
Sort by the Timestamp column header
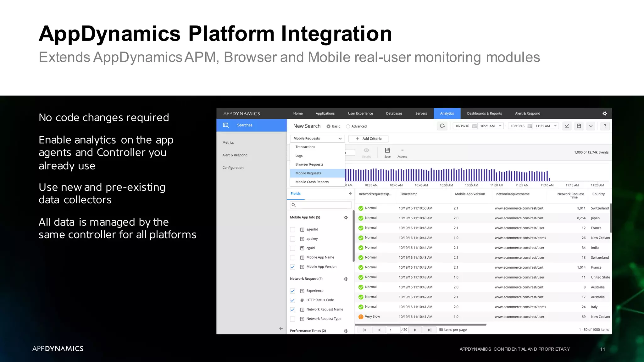pos(408,194)
